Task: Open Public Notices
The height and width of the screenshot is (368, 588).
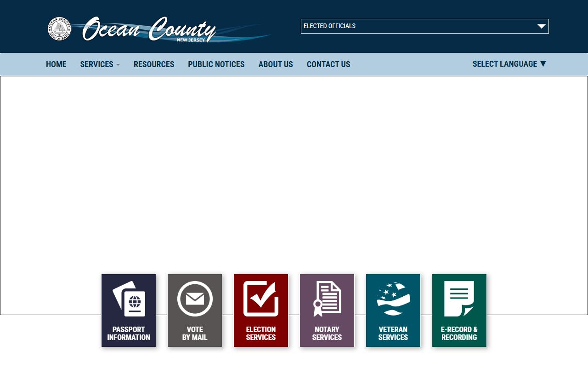Action: [216, 64]
